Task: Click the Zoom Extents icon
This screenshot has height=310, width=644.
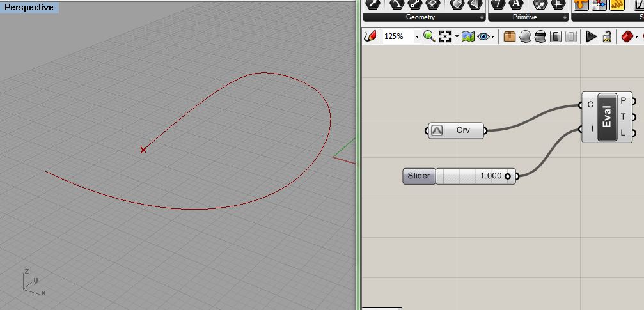Action: [445, 36]
